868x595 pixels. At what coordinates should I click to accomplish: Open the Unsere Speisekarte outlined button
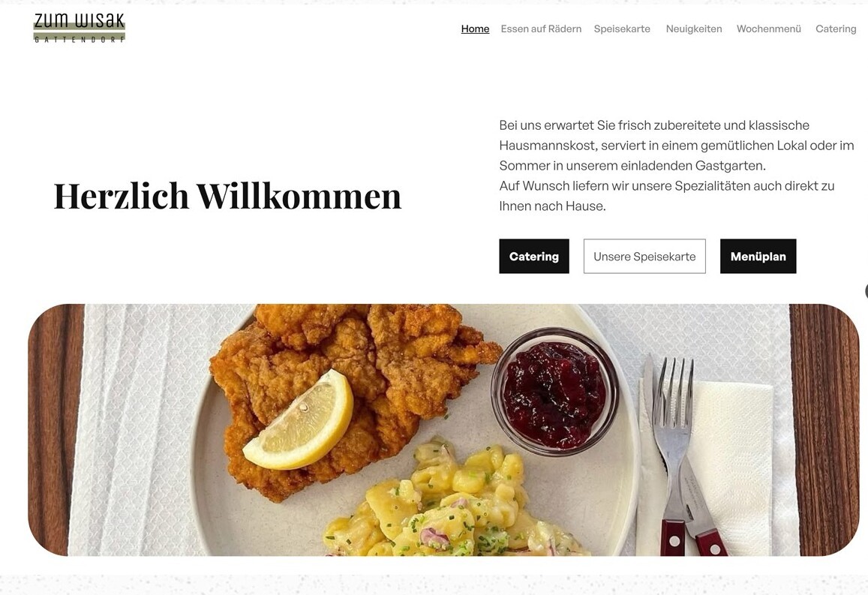(644, 257)
